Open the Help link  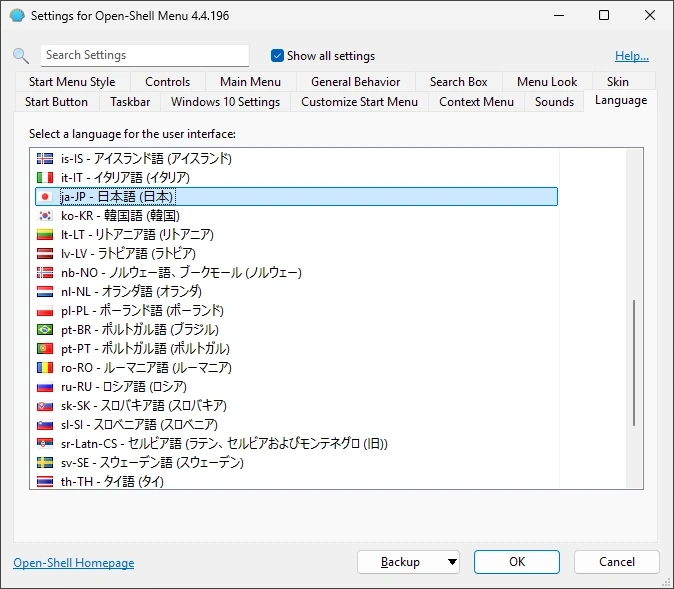click(x=632, y=56)
